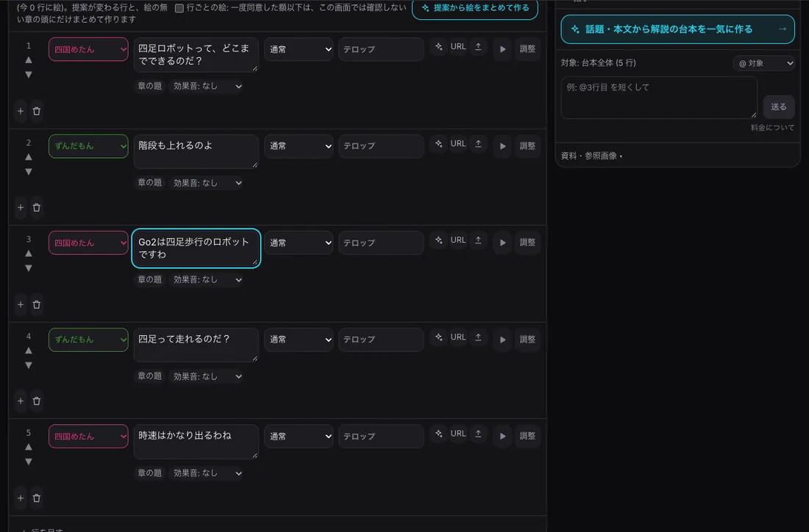Click the sparkle generate icon in row 1
Viewport: 809px width, 532px height.
tap(438, 47)
